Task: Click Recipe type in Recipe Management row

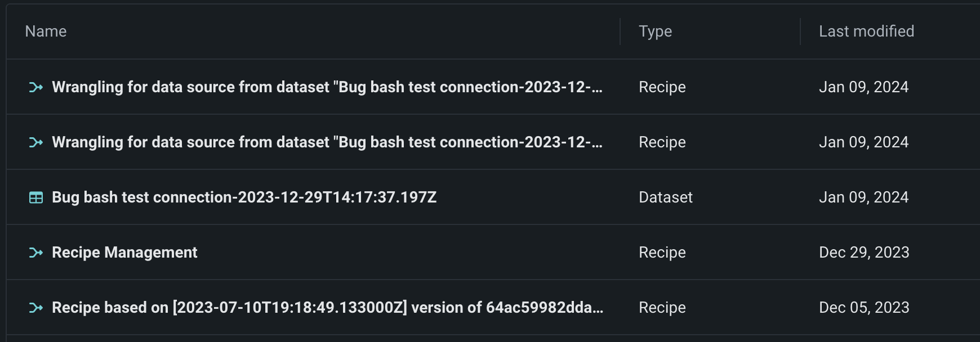Action: [662, 253]
